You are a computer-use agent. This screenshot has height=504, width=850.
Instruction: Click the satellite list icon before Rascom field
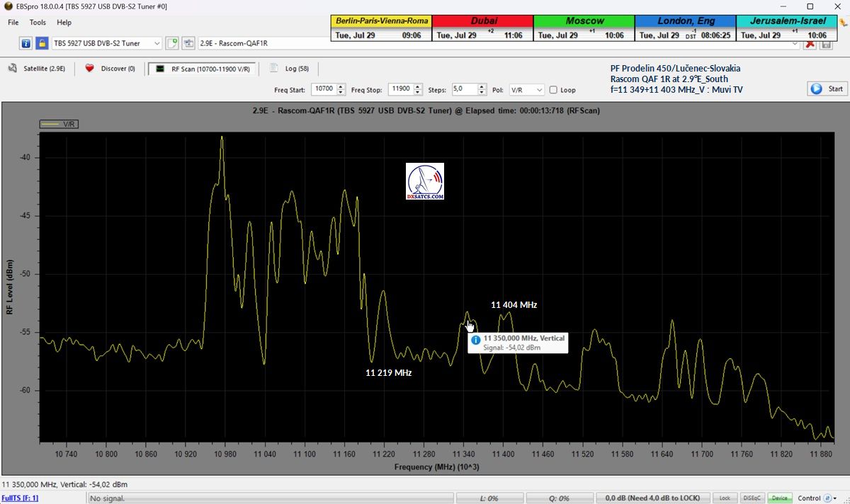pos(188,43)
